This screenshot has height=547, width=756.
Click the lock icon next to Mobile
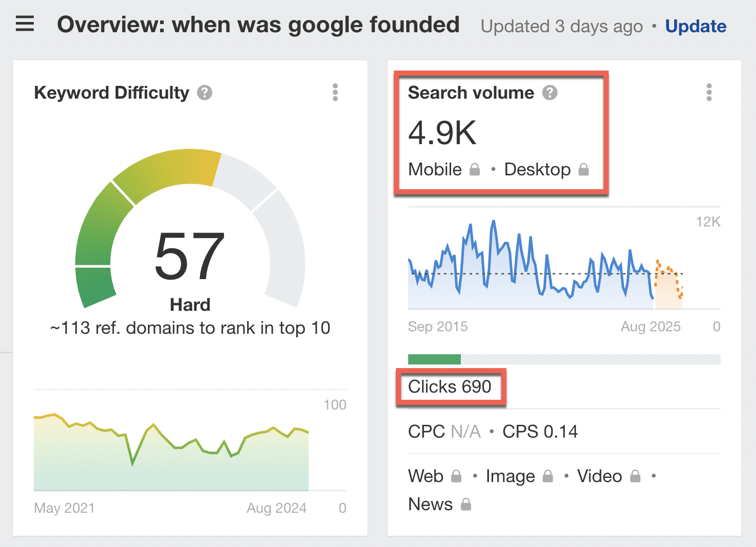click(475, 169)
